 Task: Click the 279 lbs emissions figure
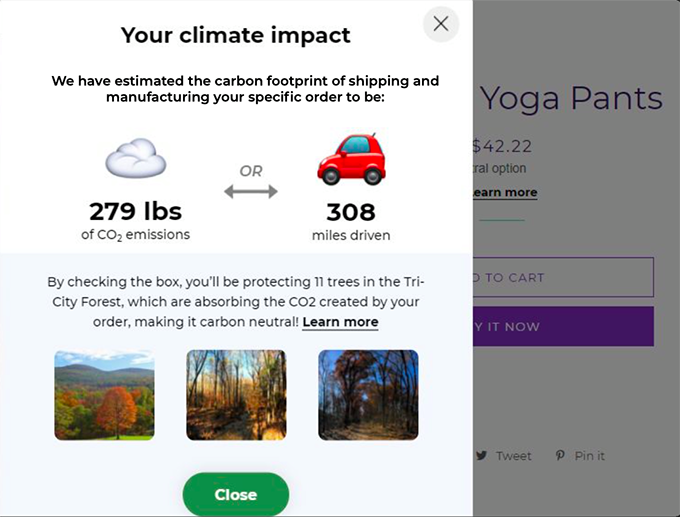[135, 212]
